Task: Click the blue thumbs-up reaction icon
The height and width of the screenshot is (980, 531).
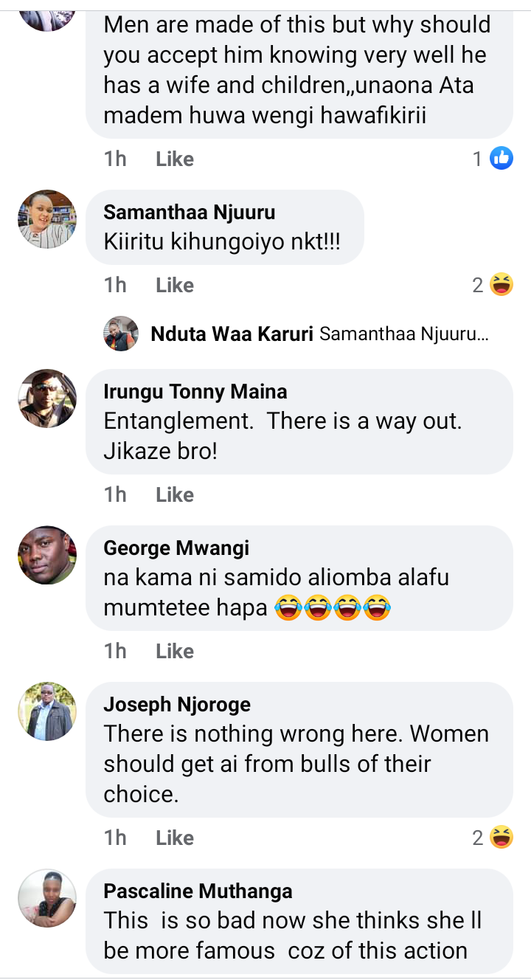Action: 502,158
